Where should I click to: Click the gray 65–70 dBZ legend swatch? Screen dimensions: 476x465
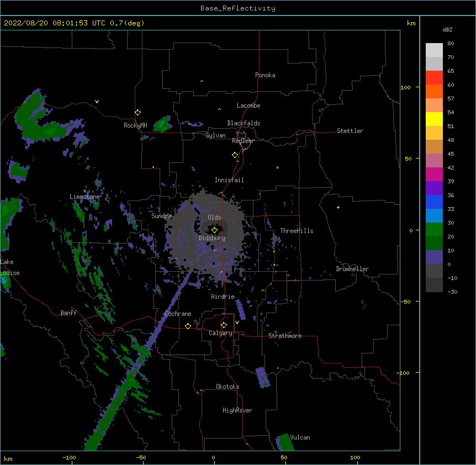[434, 64]
